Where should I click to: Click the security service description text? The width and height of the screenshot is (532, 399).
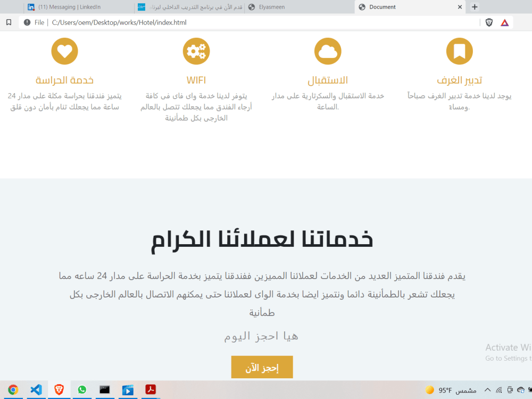click(x=64, y=102)
